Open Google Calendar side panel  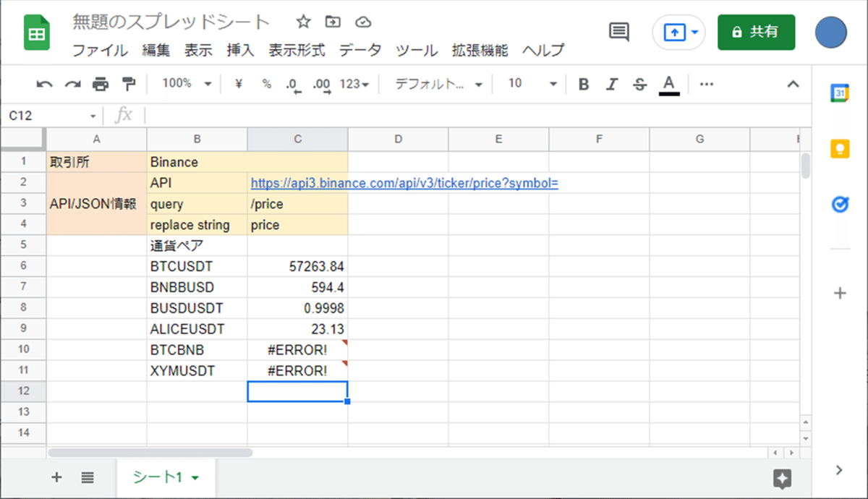click(x=840, y=93)
